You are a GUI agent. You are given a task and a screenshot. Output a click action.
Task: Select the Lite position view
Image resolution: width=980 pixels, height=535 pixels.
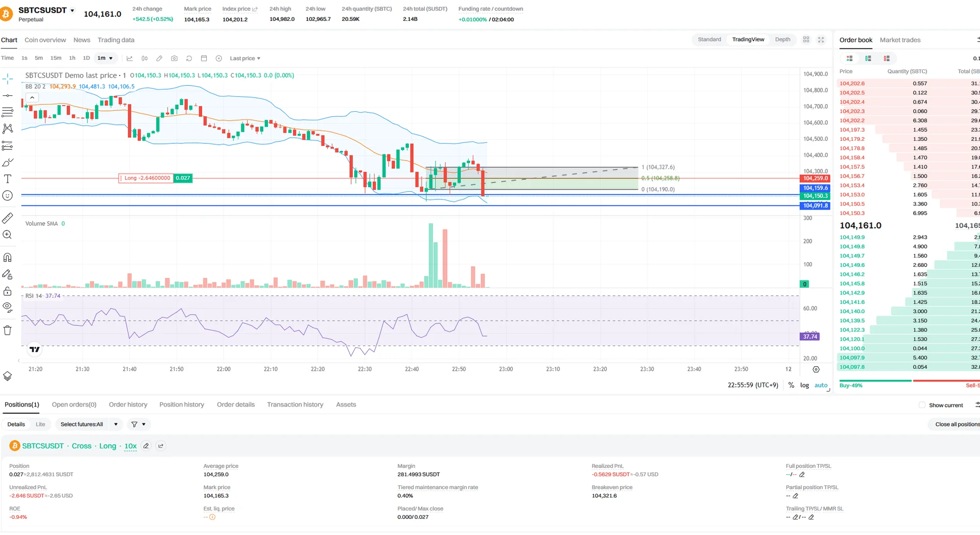pyautogui.click(x=40, y=424)
